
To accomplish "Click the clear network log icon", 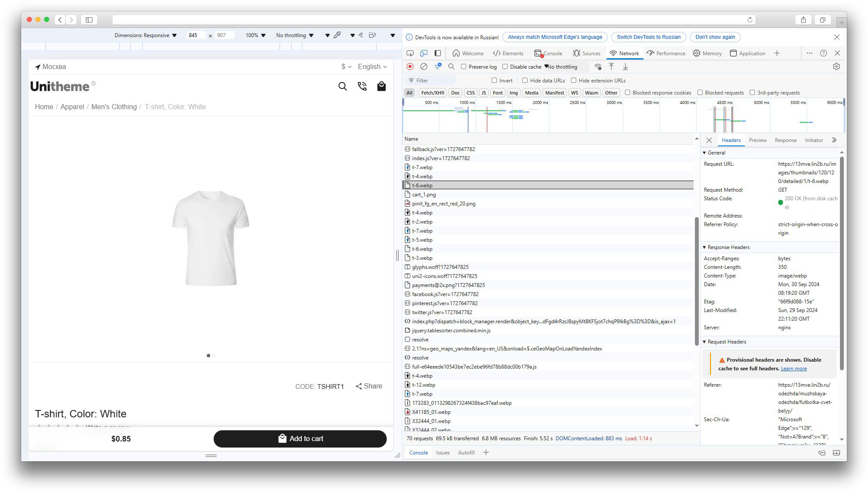I will [x=424, y=66].
